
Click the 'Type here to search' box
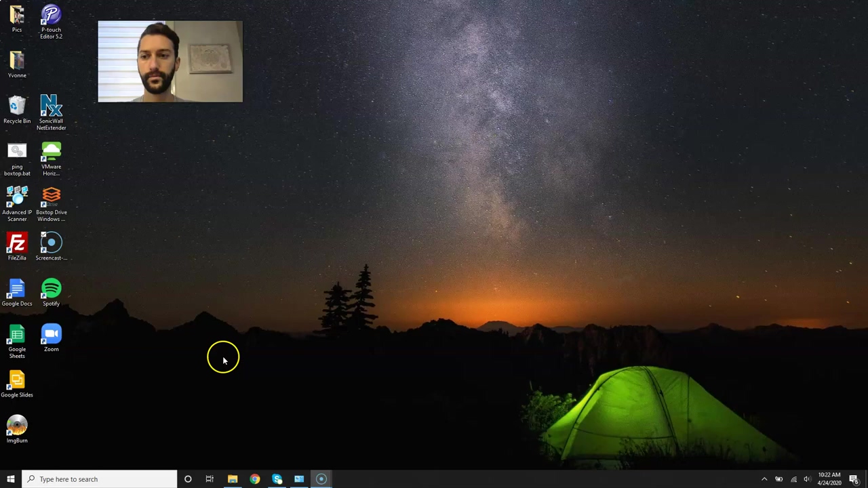coord(99,479)
